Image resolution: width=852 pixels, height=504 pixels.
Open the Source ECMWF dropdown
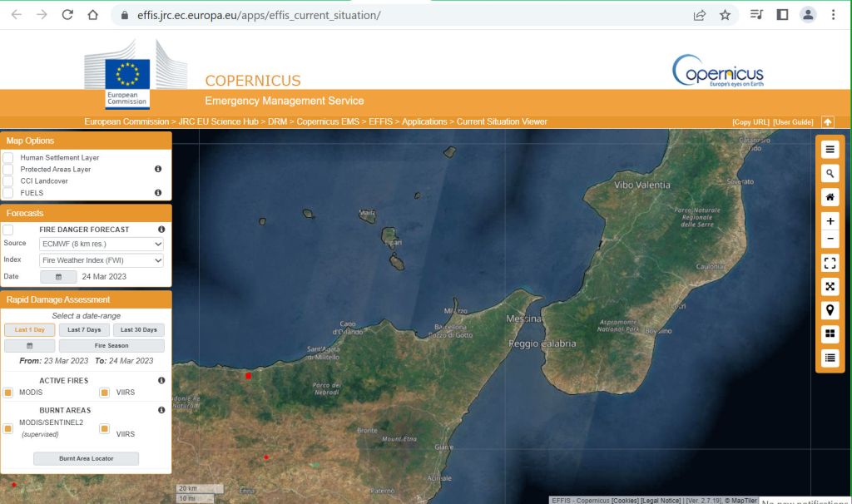point(102,244)
